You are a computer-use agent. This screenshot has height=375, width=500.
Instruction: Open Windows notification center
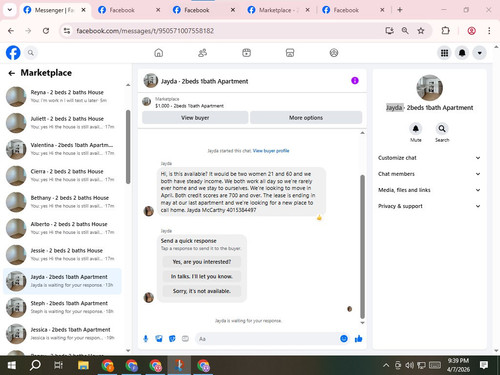[x=484, y=365]
